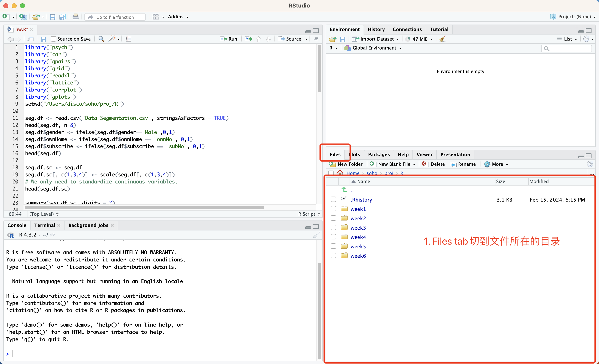Switch to the Terminal tab
Screen dimensions: 599x364
[x=45, y=225]
